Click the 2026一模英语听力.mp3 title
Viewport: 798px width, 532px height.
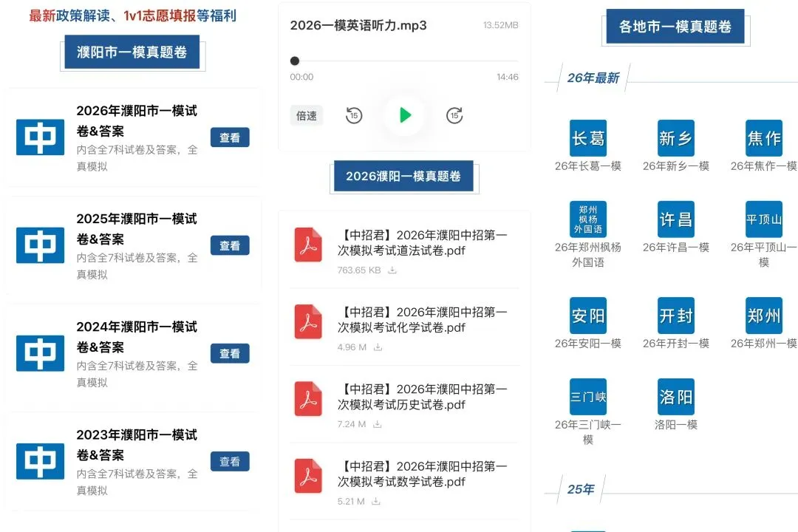[x=358, y=25]
